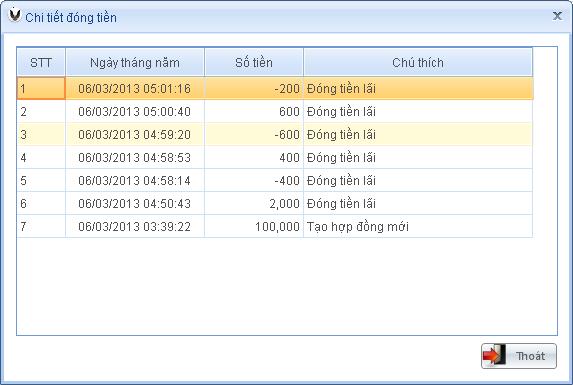This screenshot has height=385, width=573.
Task: Click the Ngày tháng năm column header
Action: [135, 62]
